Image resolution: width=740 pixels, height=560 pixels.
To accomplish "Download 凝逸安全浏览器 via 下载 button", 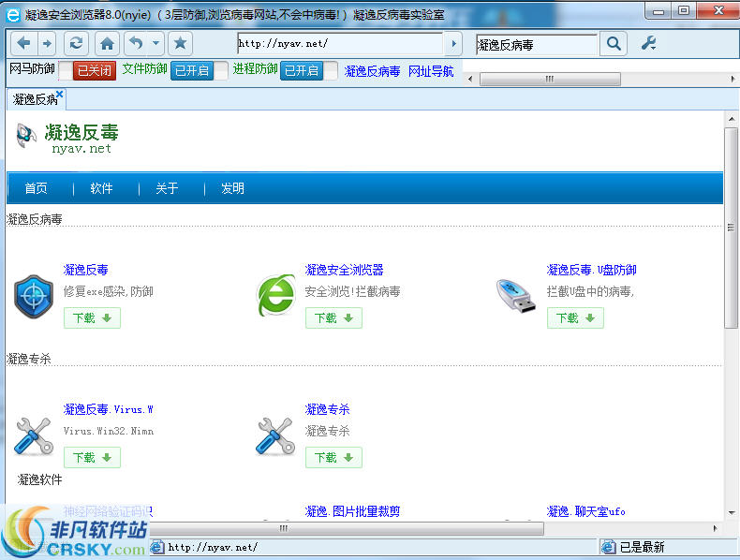I will pyautogui.click(x=333, y=318).
